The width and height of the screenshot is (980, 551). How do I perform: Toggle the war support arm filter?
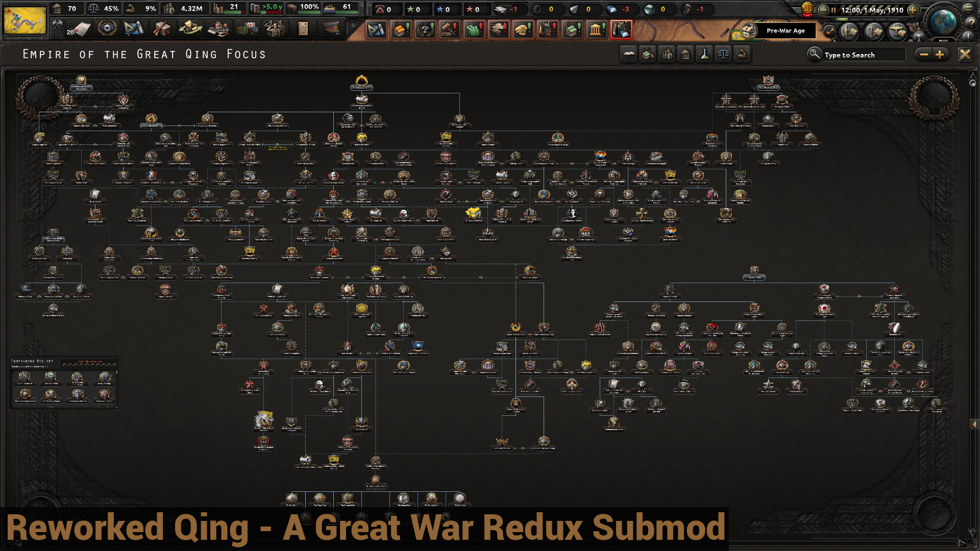742,54
